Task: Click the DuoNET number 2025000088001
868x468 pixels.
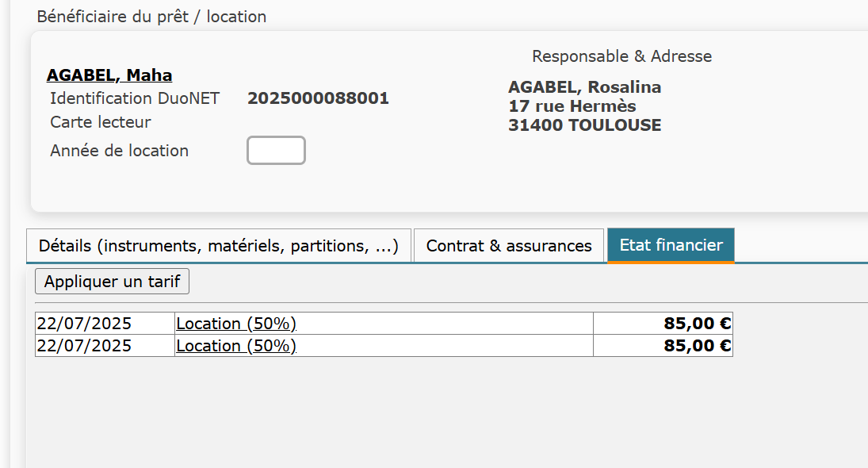Action: coord(318,98)
